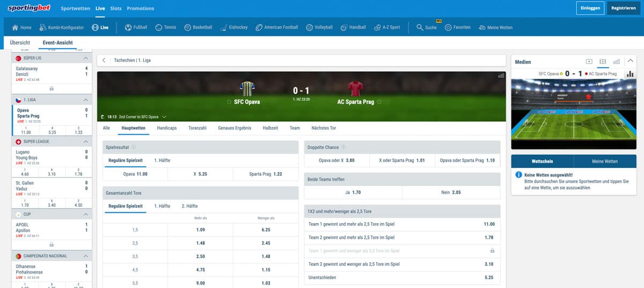The height and width of the screenshot is (288, 644).
Task: Switch Gesamtanzahl Tore to 2. Hälfte
Action: [189, 206]
